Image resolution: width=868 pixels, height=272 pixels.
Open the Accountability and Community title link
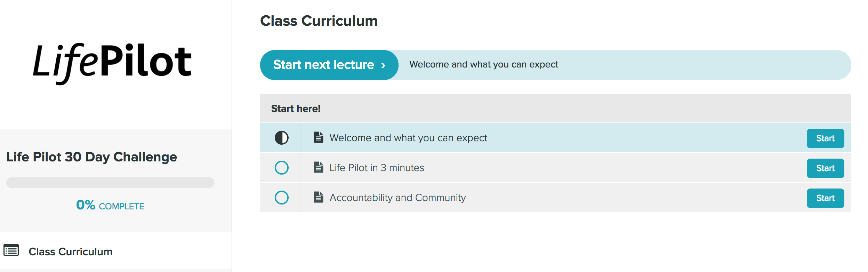tap(397, 198)
